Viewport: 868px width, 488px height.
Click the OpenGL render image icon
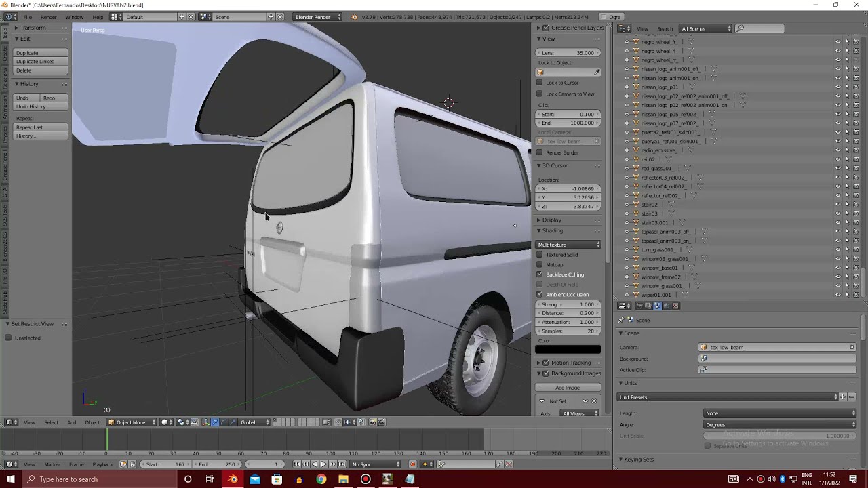pos(372,422)
